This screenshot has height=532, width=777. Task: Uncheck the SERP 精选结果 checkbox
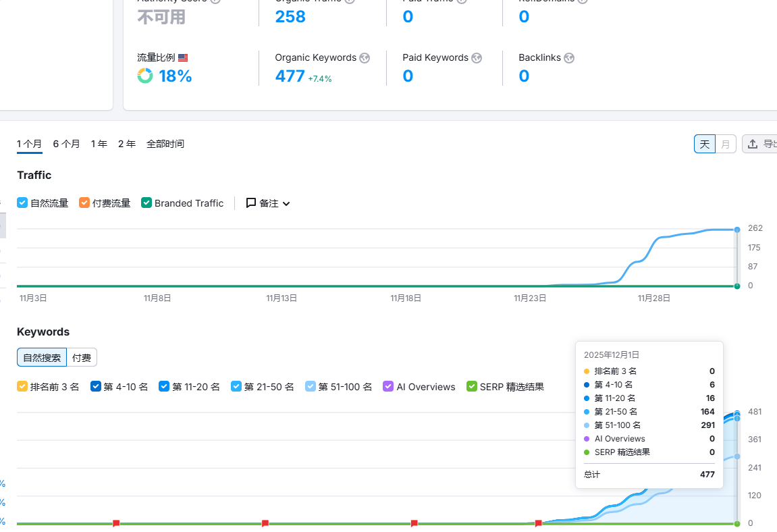point(471,386)
